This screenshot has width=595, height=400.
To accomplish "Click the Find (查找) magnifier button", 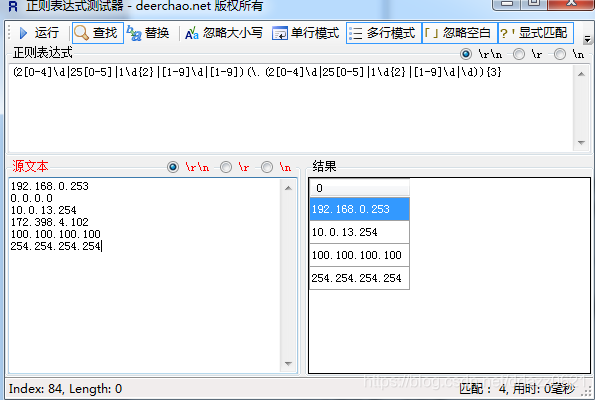I will [98, 33].
